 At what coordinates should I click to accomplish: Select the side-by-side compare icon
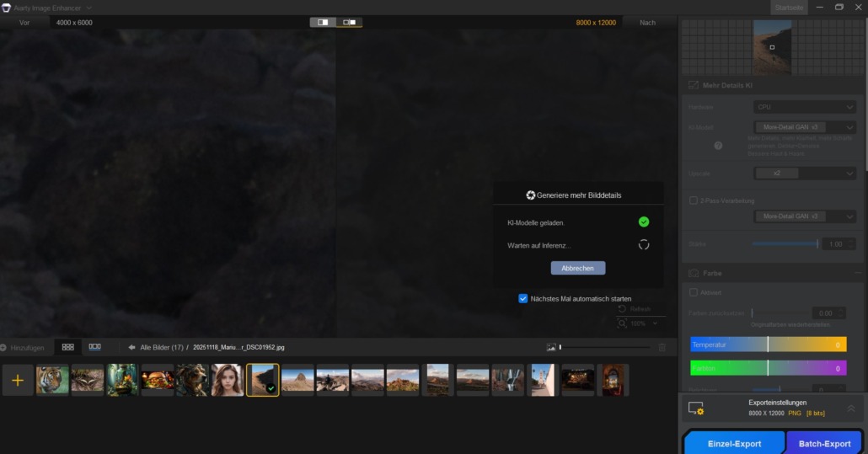click(x=349, y=22)
